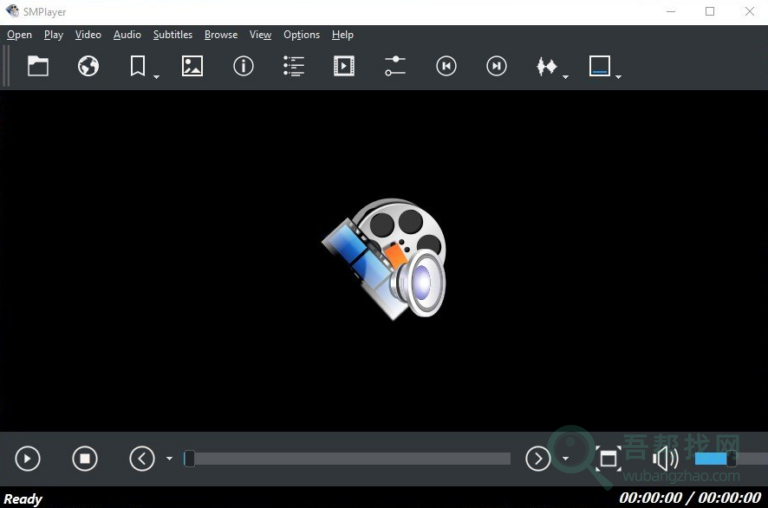This screenshot has height=508, width=768.
Task: Expand the bookmark dropdown arrow
Action: [157, 76]
